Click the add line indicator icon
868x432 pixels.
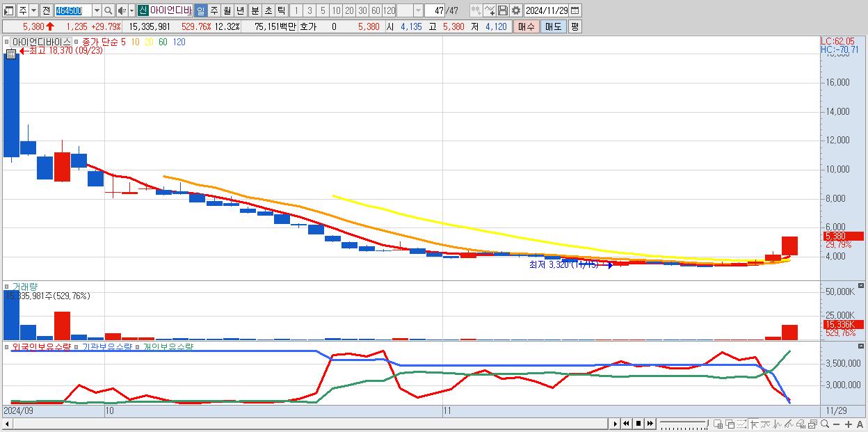(x=489, y=10)
